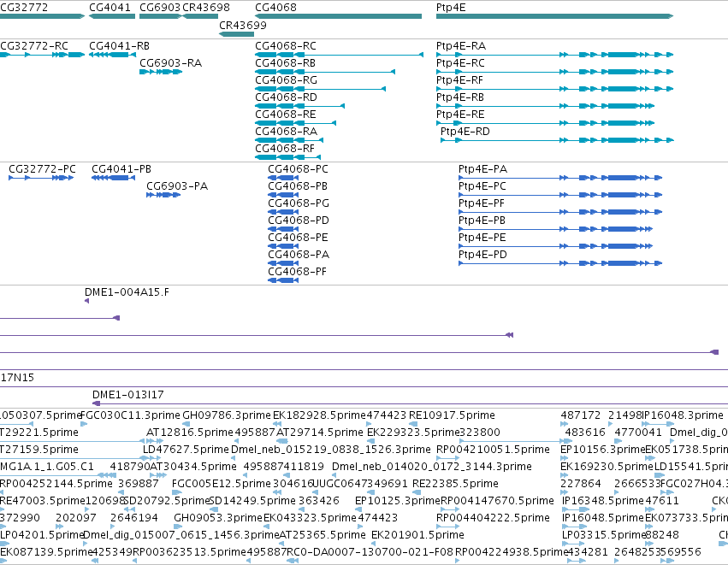Click the Ptp4E-RB transcript label
Screen dimensions: 728x565
pyautogui.click(x=460, y=97)
